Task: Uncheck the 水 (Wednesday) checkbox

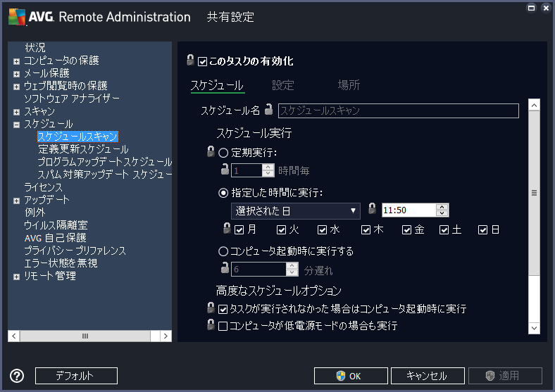Action: click(322, 230)
